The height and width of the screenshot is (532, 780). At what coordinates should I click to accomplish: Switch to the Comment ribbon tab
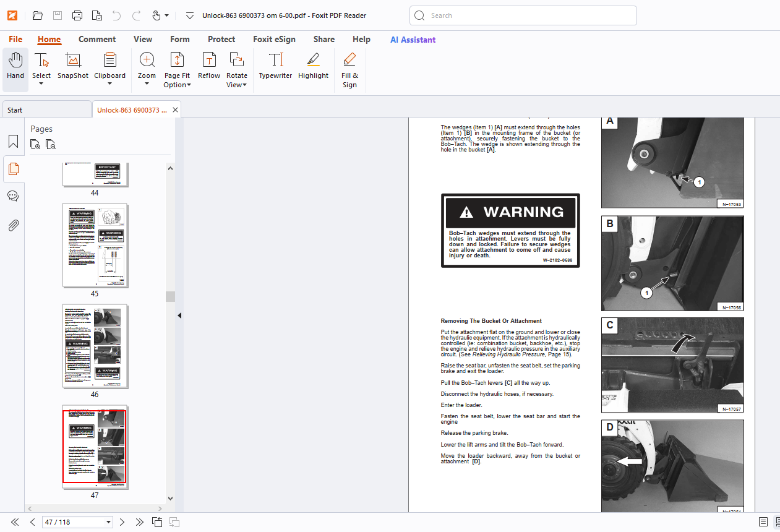click(97, 40)
